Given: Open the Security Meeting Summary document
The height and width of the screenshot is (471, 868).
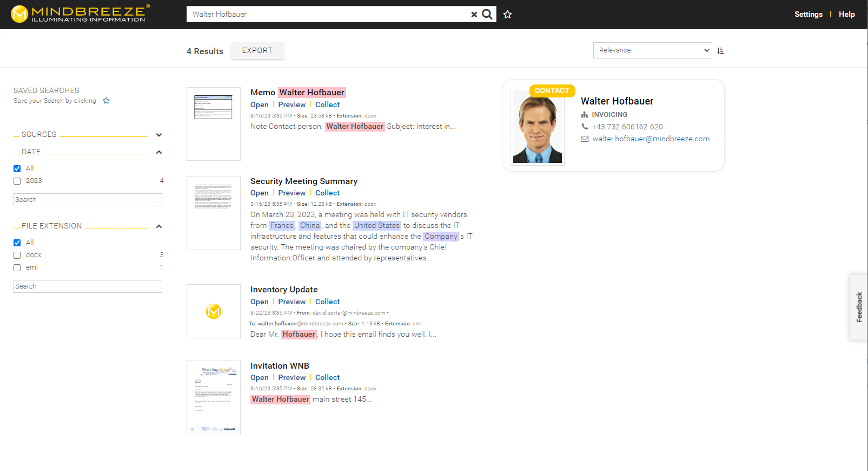Looking at the screenshot, I should click(260, 193).
